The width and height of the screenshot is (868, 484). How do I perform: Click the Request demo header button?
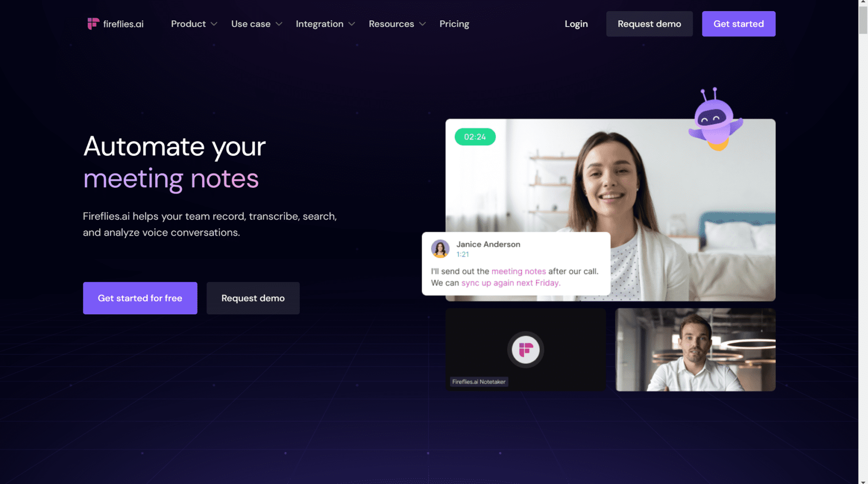tap(649, 24)
